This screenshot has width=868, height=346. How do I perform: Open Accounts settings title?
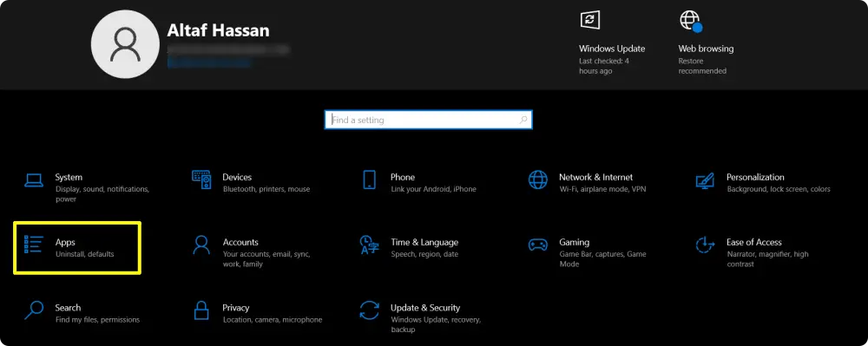pyautogui.click(x=240, y=242)
